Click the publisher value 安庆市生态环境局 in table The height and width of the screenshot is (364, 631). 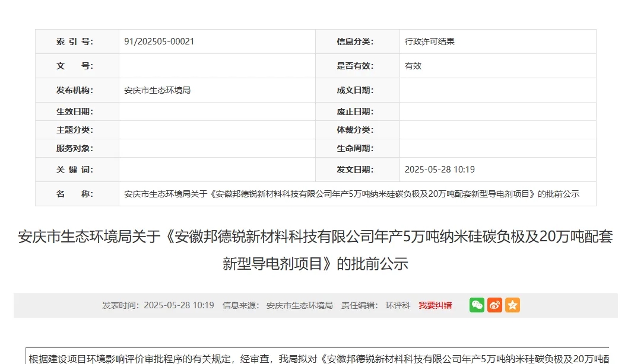click(x=157, y=90)
